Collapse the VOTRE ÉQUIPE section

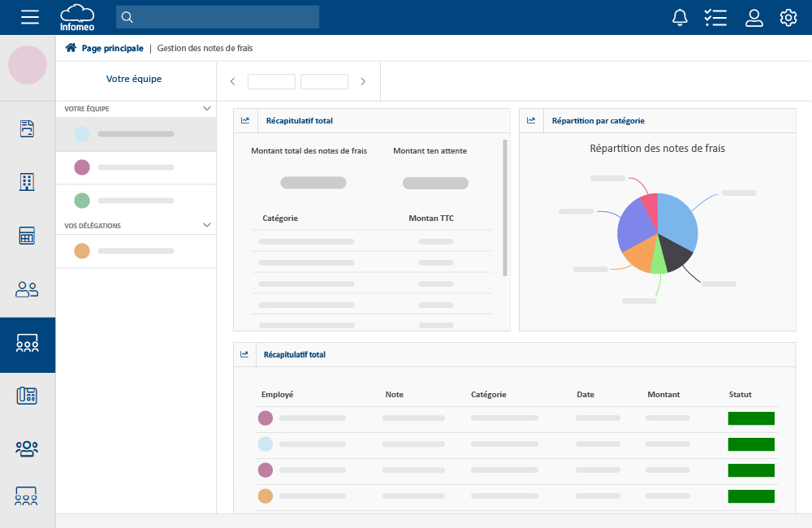[x=207, y=108]
